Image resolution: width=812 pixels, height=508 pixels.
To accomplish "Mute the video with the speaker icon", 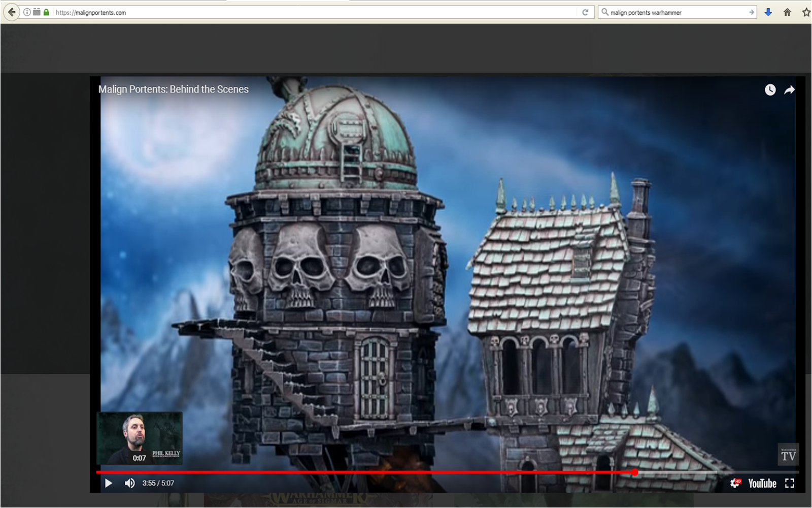I will click(129, 483).
